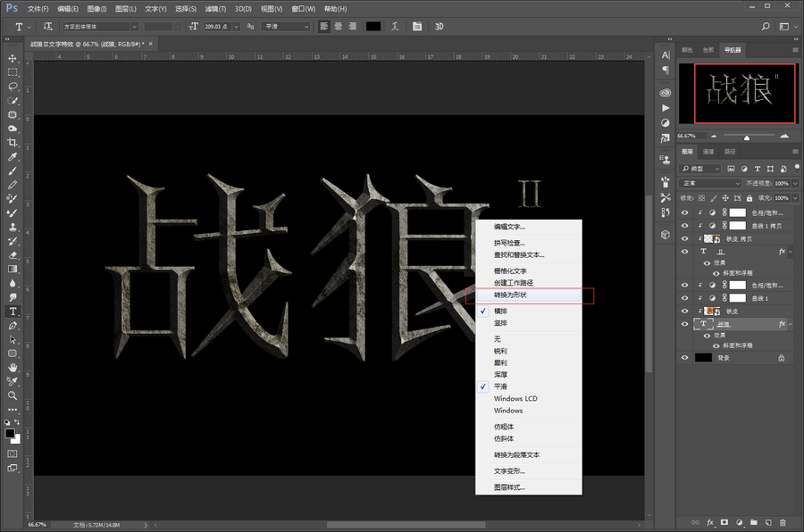Screen dimensions: 804x532
Task: Choose 竖排 vertical orientation in context menu
Action: coord(501,323)
